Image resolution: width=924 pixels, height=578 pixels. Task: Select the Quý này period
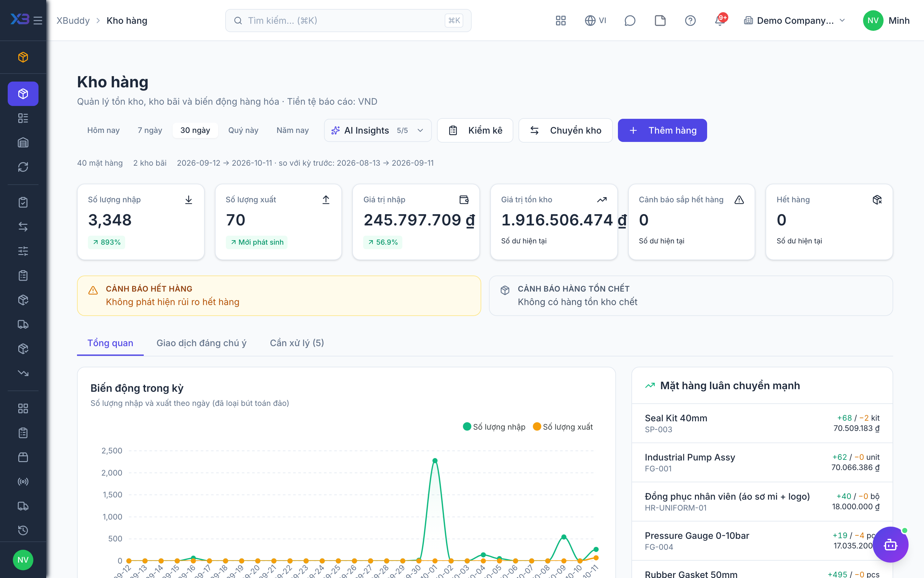pos(243,130)
